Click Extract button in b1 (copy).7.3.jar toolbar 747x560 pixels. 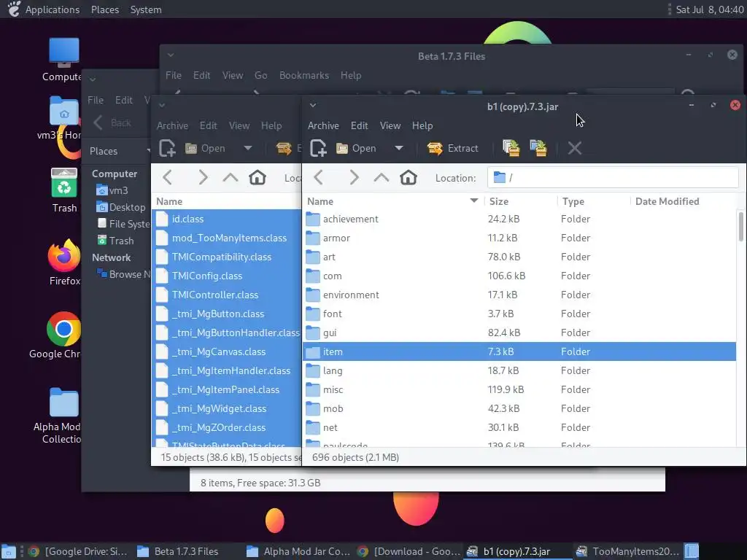tap(452, 148)
